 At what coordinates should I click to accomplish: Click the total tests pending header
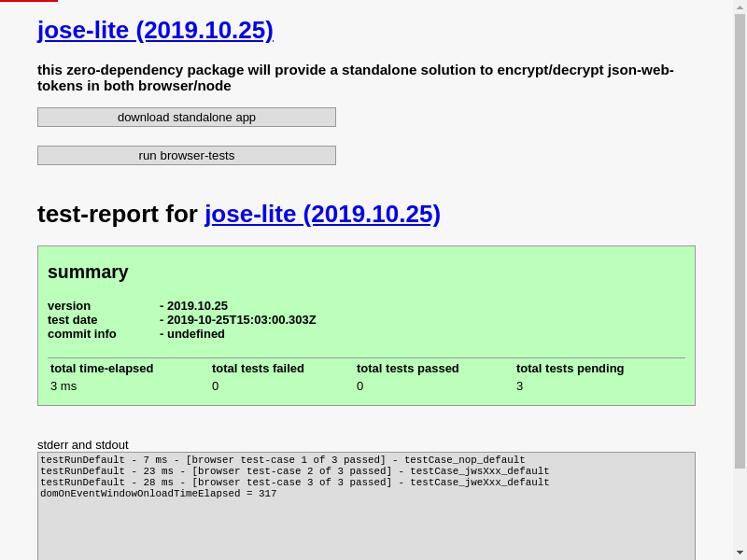coord(571,369)
